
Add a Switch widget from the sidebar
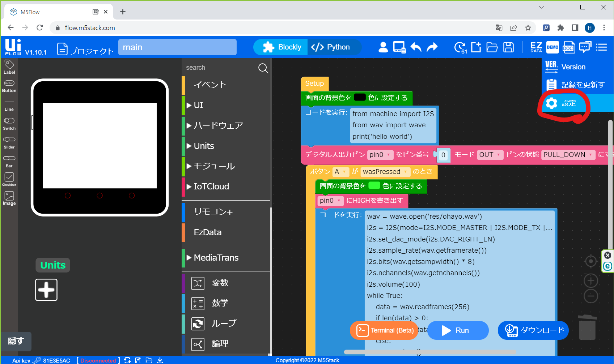pos(9,124)
